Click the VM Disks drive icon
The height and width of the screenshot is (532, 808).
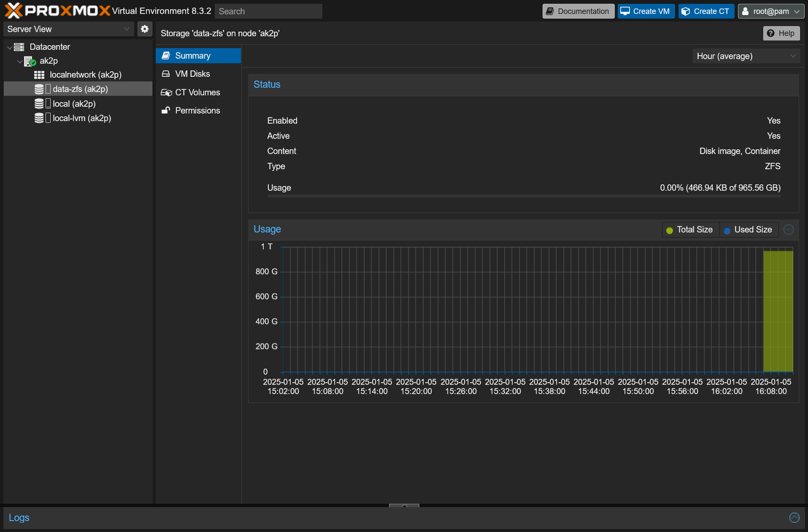166,74
